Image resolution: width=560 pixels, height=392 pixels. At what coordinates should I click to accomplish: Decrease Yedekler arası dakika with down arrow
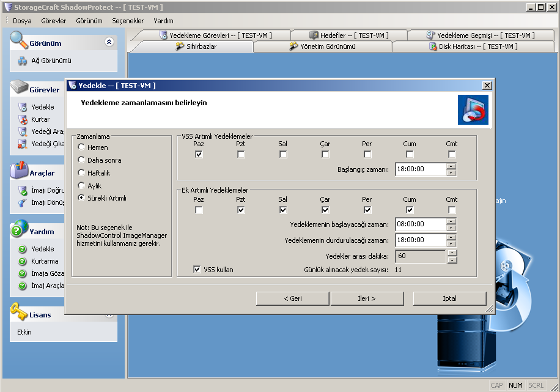pyautogui.click(x=452, y=260)
